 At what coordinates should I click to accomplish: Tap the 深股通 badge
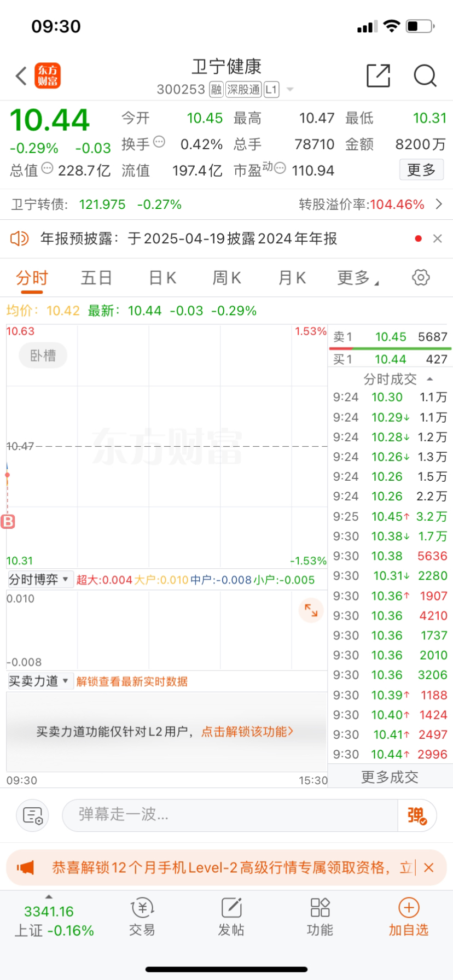pyautogui.click(x=243, y=89)
